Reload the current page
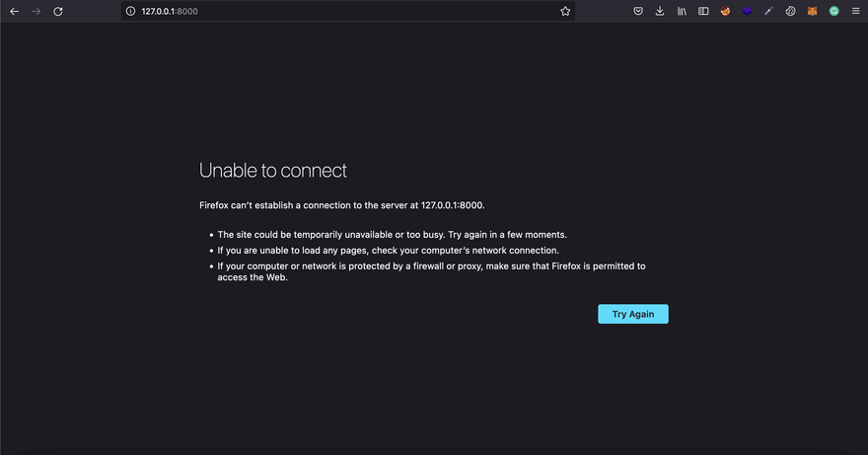This screenshot has width=868, height=455. (x=58, y=11)
